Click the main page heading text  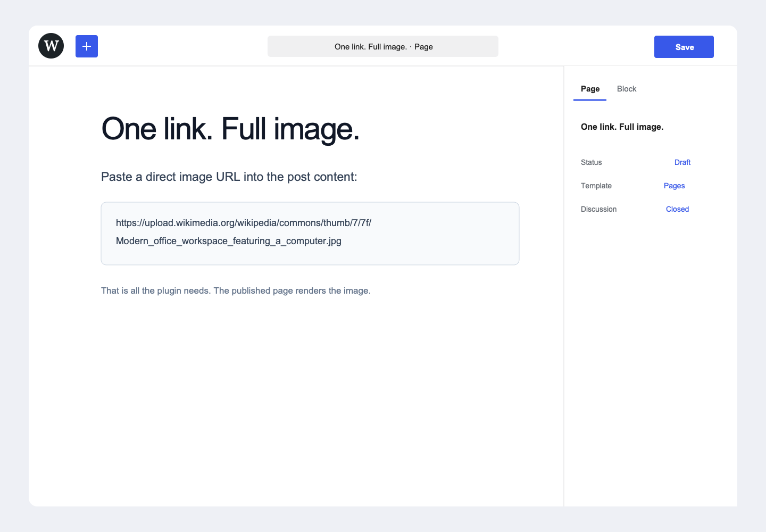tap(230, 129)
